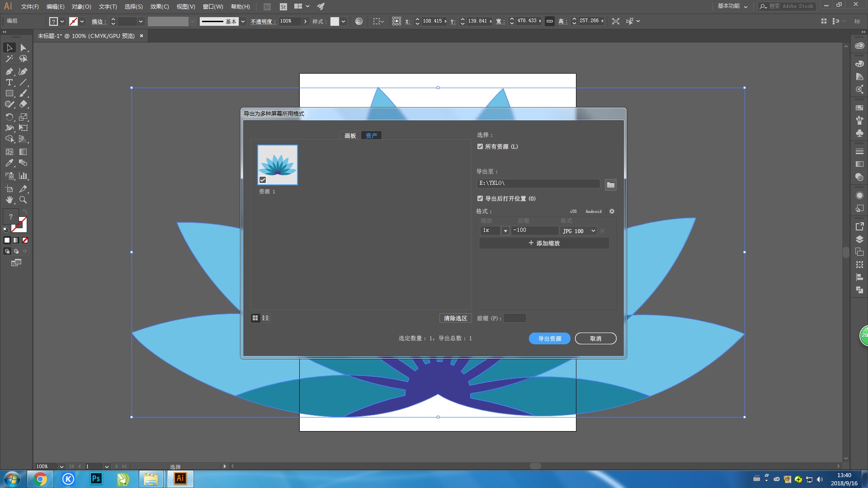
Task: Click the 添加缩放 button
Action: click(544, 243)
